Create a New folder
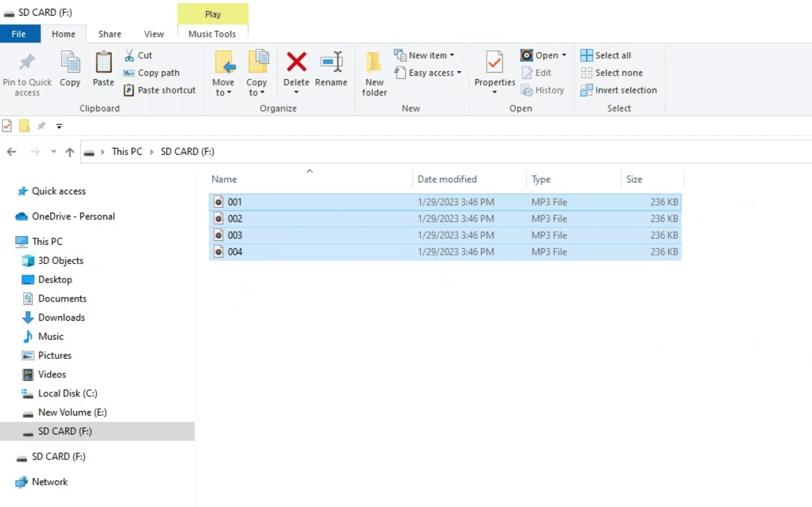The width and height of the screenshot is (812, 507). click(x=374, y=73)
